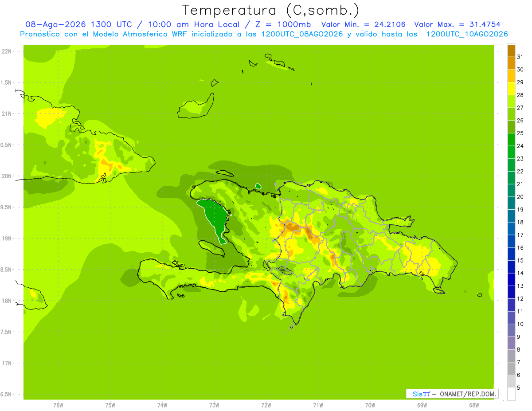Viewport: 532px width, 411px height.
Task: Pick the orange legend swatch between 30 and 31
Action: click(x=511, y=63)
